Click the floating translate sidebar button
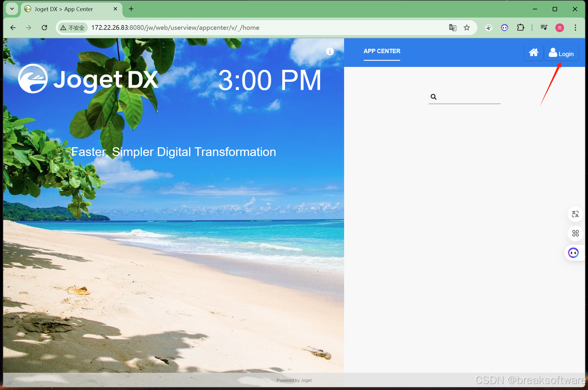This screenshot has width=588, height=390. (575, 214)
